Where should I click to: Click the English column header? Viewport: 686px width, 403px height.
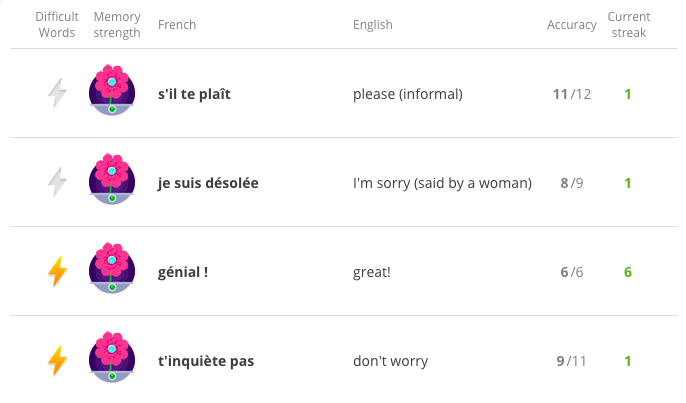(373, 25)
